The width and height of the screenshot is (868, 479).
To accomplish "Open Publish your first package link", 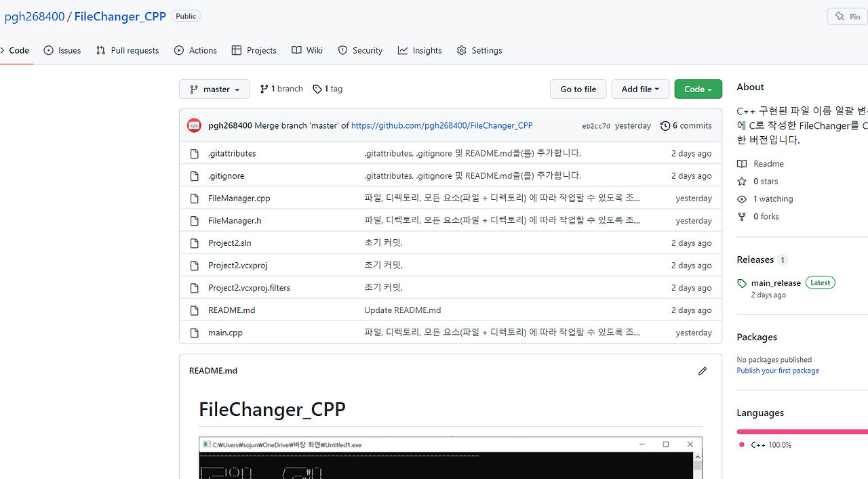I will click(777, 370).
